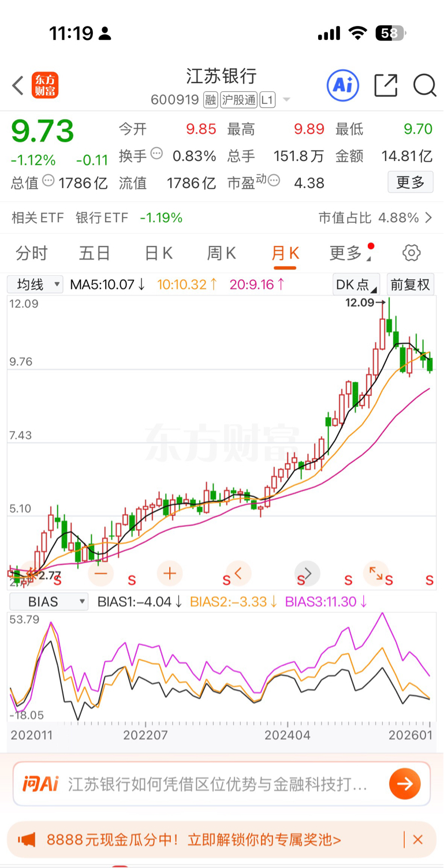Tap the info icon beside 换手
The image size is (444, 868).
click(x=156, y=154)
